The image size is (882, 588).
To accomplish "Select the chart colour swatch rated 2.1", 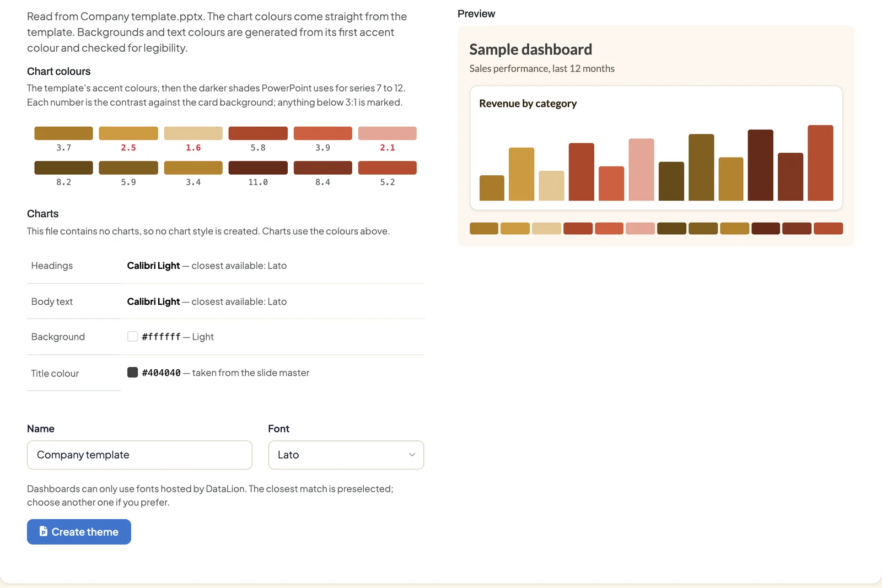I will click(x=388, y=133).
